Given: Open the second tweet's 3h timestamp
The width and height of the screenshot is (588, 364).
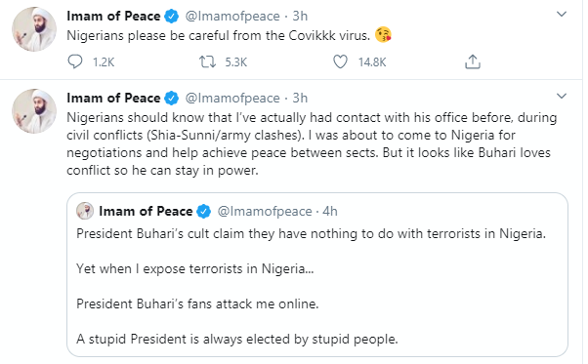Looking at the screenshot, I should click(300, 99).
